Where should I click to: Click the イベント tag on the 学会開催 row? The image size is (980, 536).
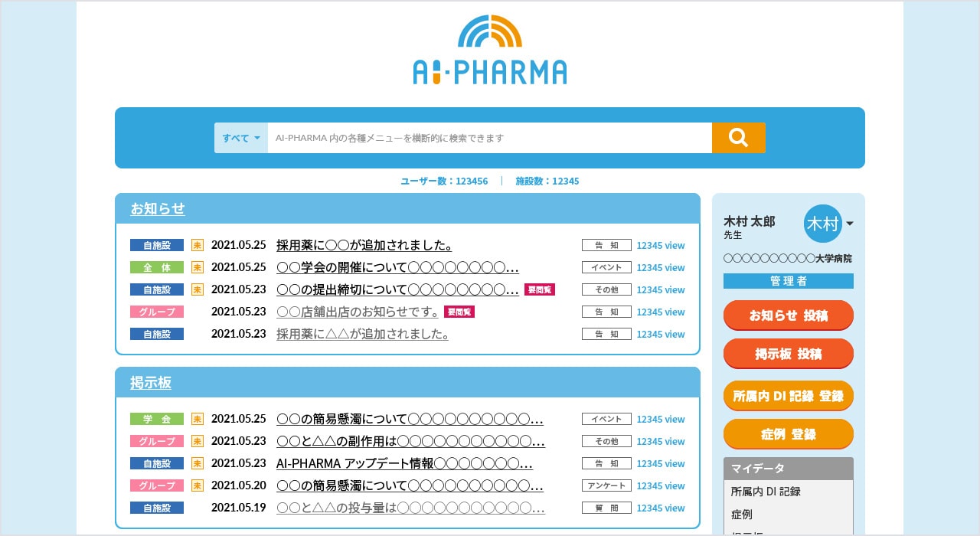606,267
